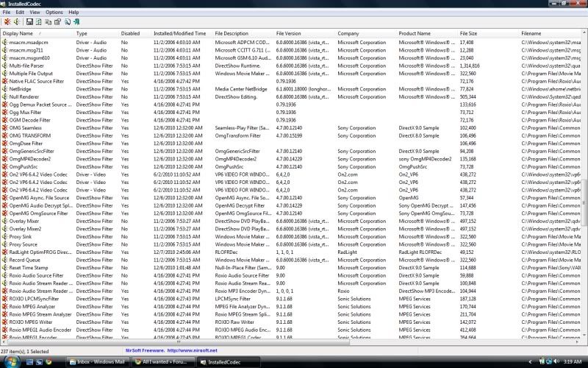Click the vertical scrollbar thumb
Image resolution: width=588 pixels, height=368 pixels.
click(x=584, y=203)
